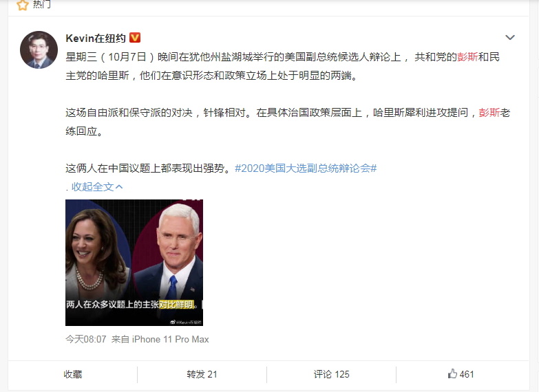Click the iPhone 11 Pro Max source link
539x392 pixels.
[x=171, y=339]
